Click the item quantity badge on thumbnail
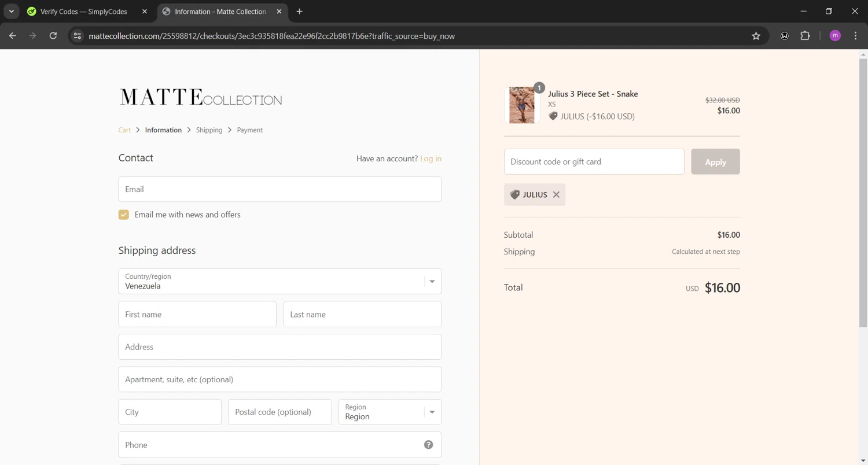Viewport: 868px width, 465px height. [x=539, y=88]
